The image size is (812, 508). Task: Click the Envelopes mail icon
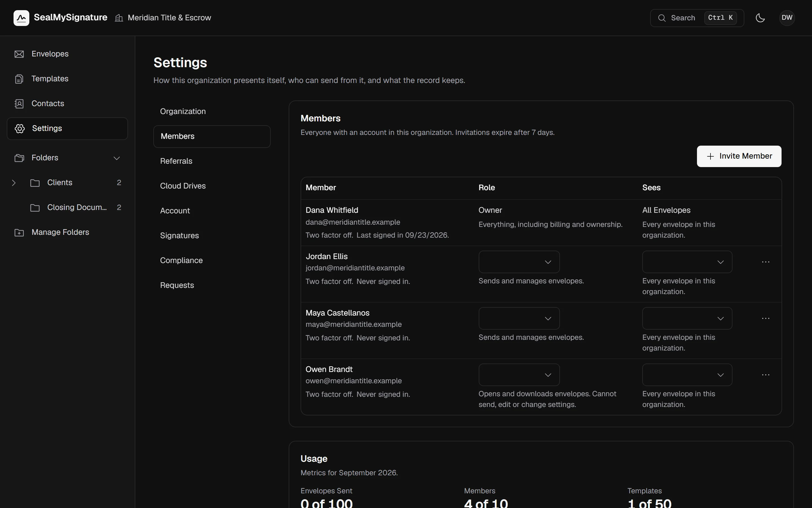[x=19, y=54]
